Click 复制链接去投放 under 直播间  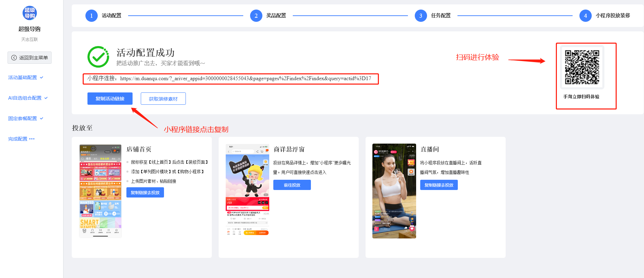click(x=439, y=185)
